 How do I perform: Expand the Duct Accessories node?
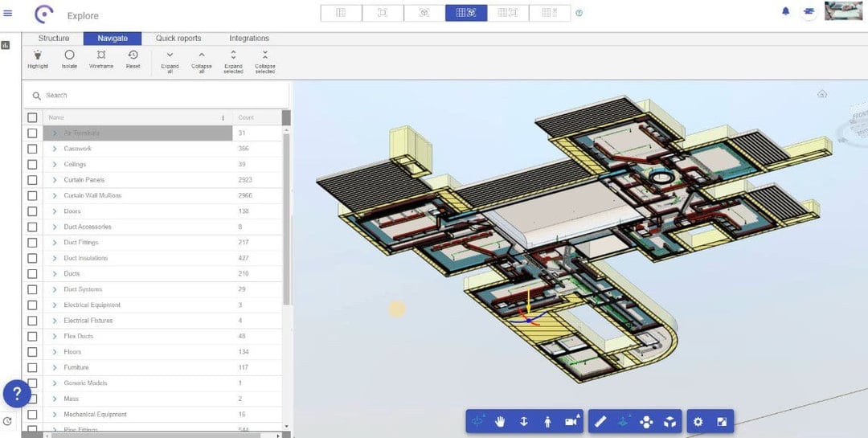[55, 227]
